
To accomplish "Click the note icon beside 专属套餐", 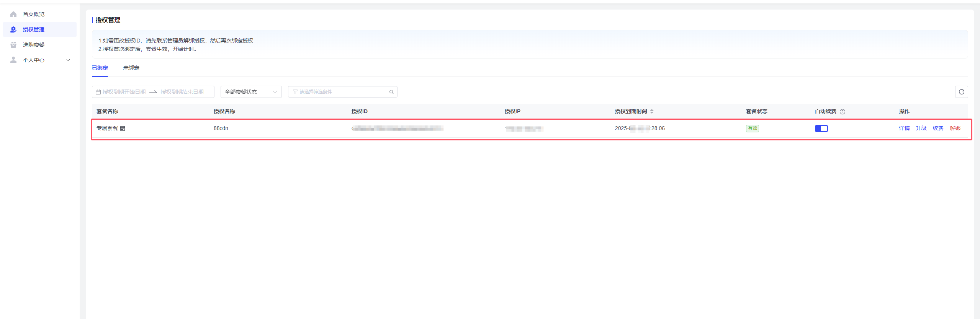I will pos(123,129).
